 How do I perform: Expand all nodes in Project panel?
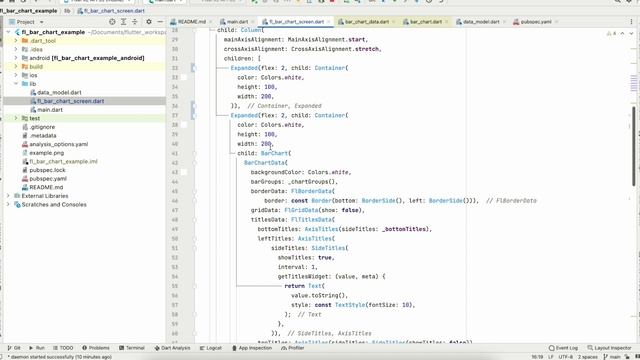pos(123,22)
